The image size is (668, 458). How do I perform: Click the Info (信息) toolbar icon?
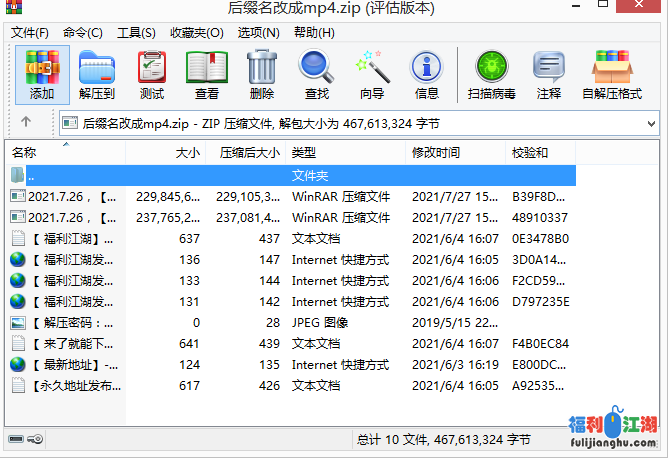pos(427,74)
